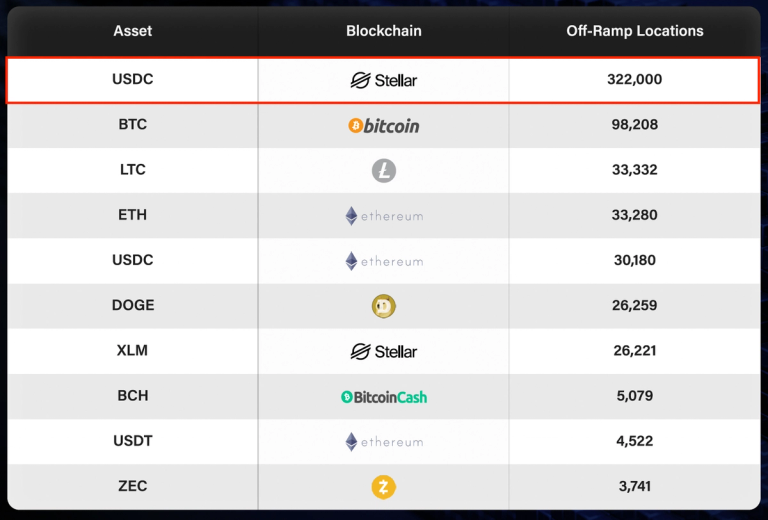Click the ZEC asset label

click(132, 487)
